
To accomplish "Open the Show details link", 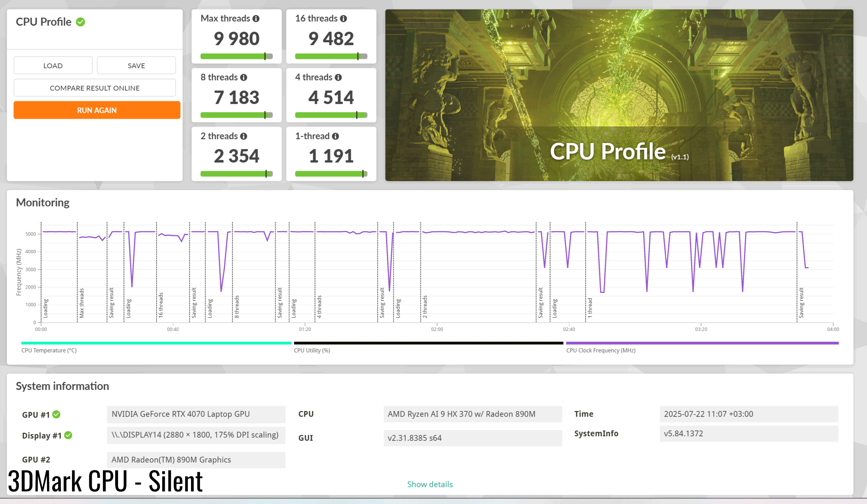I will 430,484.
